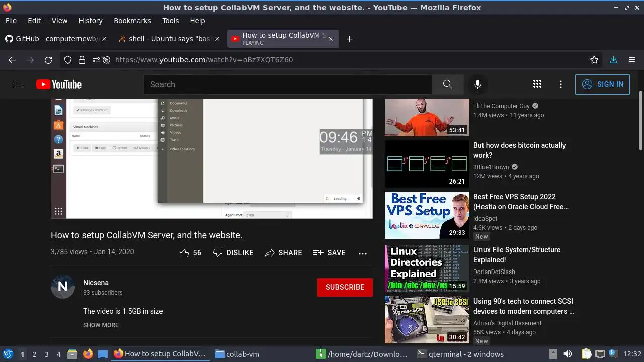This screenshot has width=644, height=362.
Task: Expand description with SHOW MORE
Action: [x=101, y=325]
